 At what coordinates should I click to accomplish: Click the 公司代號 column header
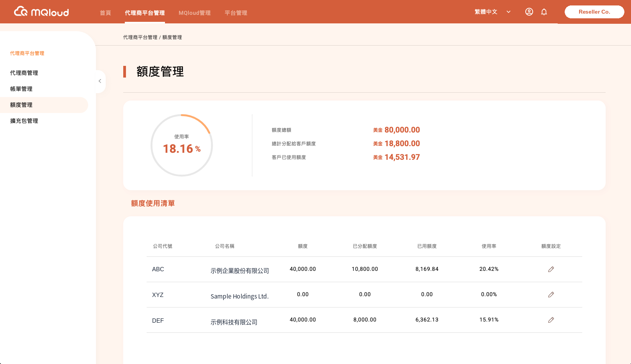tap(163, 246)
